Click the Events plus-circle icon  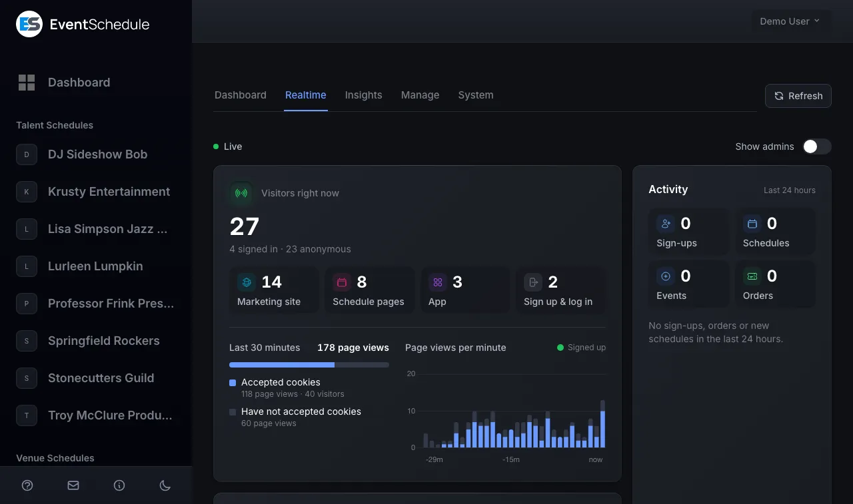[666, 276]
